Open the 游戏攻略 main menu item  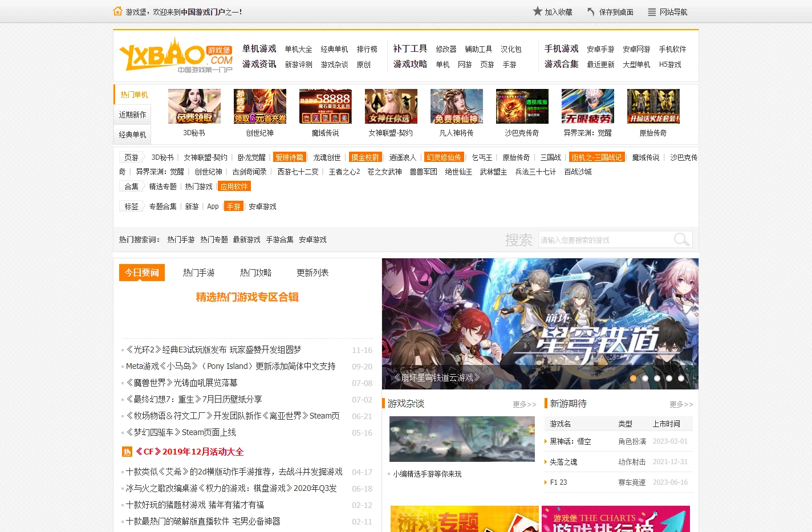pyautogui.click(x=411, y=64)
